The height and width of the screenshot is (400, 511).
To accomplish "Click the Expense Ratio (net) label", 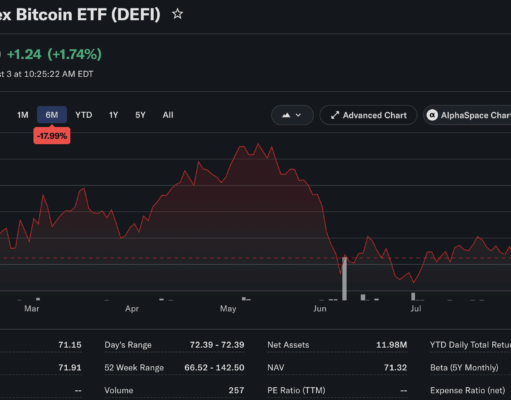I will [x=468, y=390].
